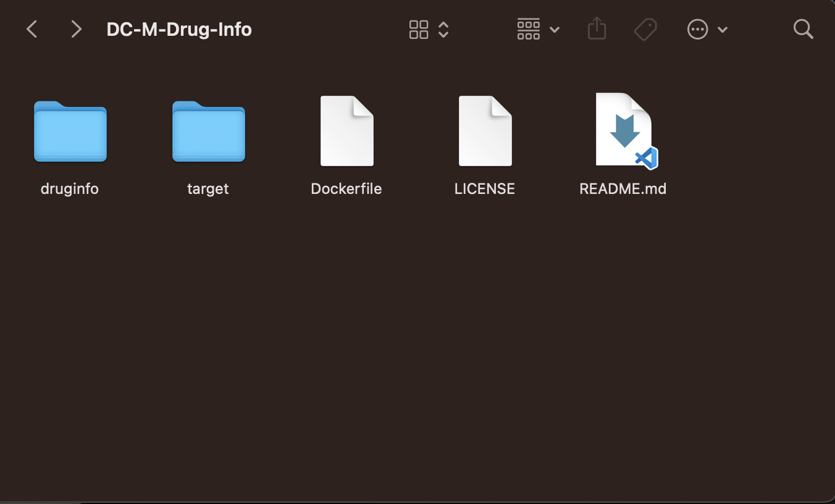The height and width of the screenshot is (504, 835).
Task: Click the Share toolbar icon
Action: pos(597,28)
